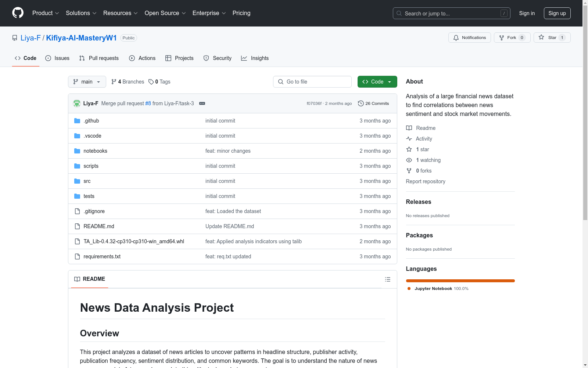Open the GitHub logo homepage
Screen dimensions: 588x368
18,13
